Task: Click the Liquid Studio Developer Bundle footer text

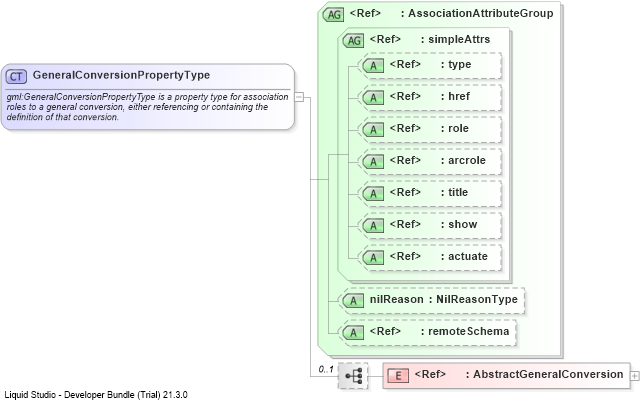Action: 96,395
